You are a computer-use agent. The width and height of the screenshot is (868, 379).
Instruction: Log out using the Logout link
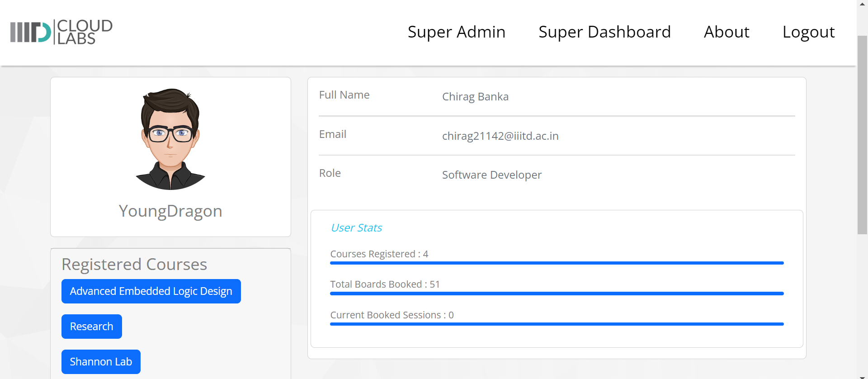(808, 32)
